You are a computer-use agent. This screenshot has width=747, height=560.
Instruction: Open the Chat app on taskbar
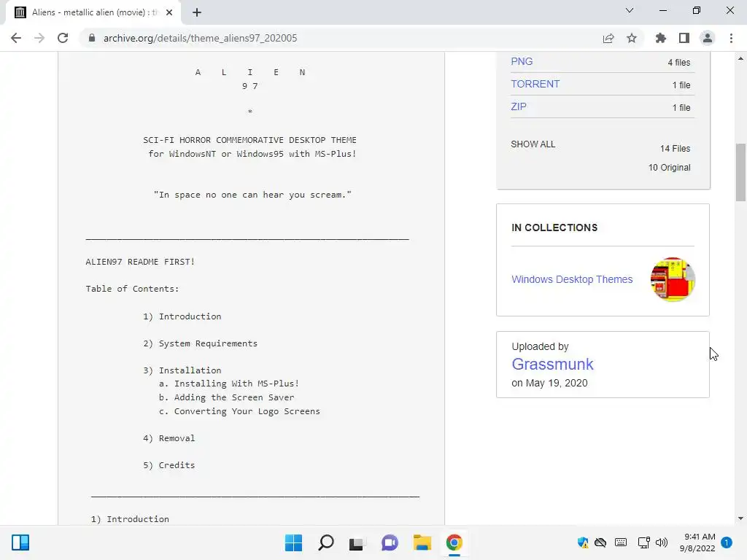[390, 542]
